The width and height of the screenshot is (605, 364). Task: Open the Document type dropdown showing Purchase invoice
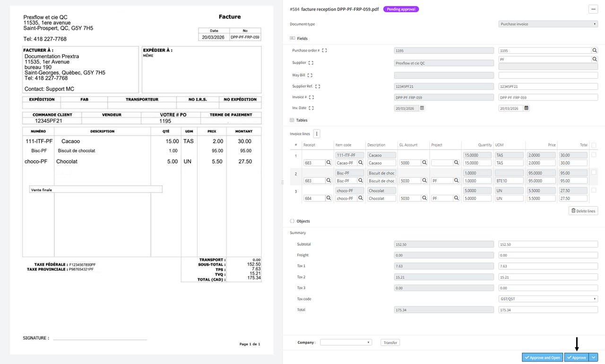pyautogui.click(x=547, y=24)
